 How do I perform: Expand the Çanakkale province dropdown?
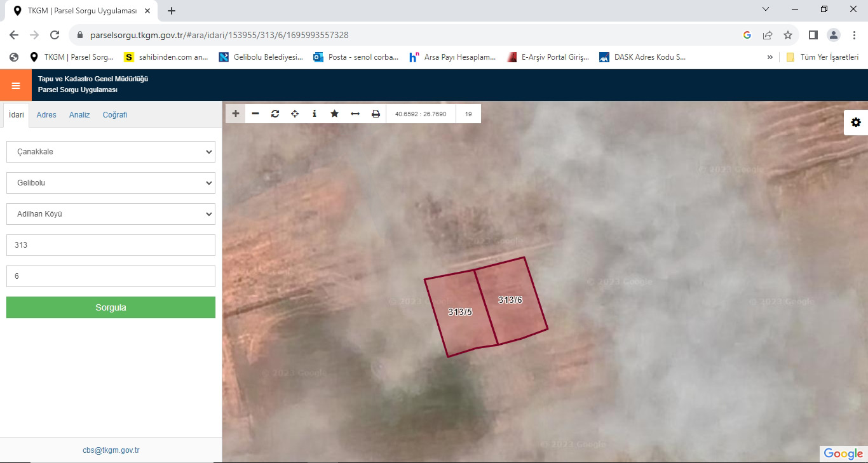111,152
